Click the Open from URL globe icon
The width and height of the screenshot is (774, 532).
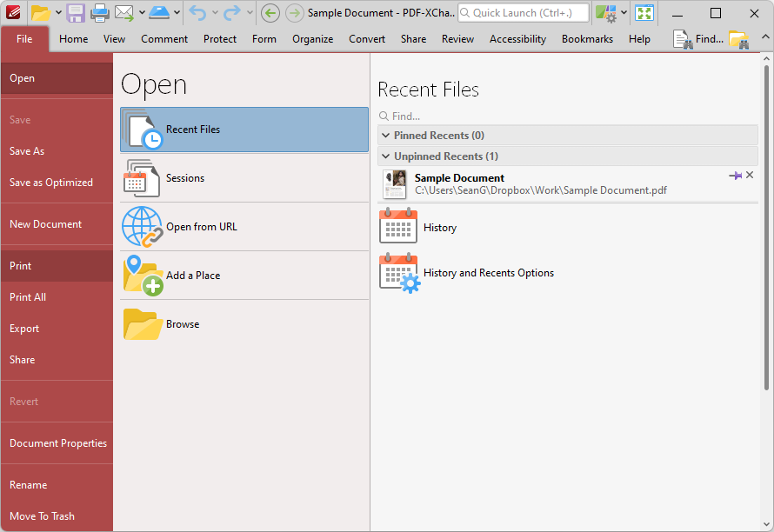[x=143, y=227]
